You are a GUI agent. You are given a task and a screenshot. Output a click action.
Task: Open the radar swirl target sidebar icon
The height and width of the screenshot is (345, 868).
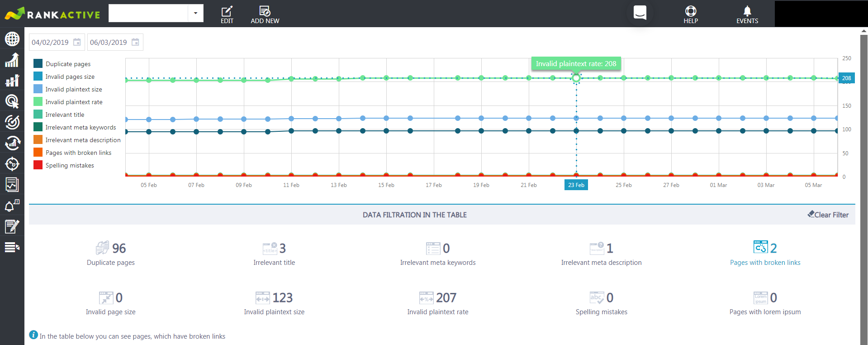(x=12, y=122)
